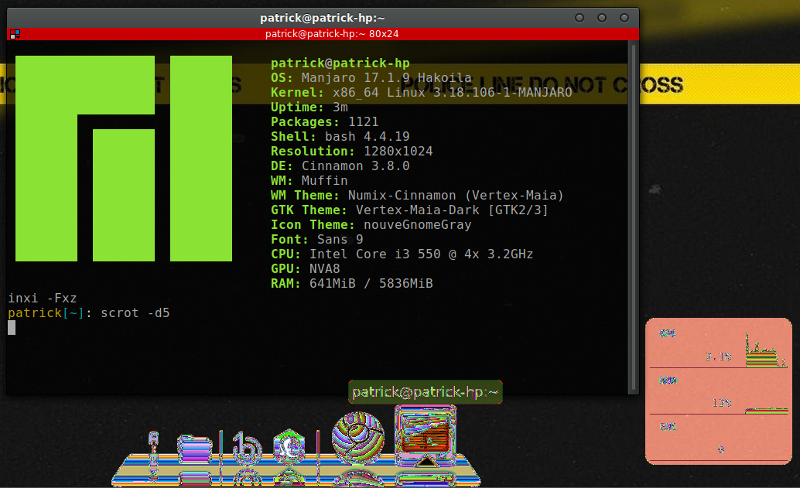This screenshot has width=800, height=488.
Task: Open the terminal grouping icon in the red titlebar
Action: [15, 34]
